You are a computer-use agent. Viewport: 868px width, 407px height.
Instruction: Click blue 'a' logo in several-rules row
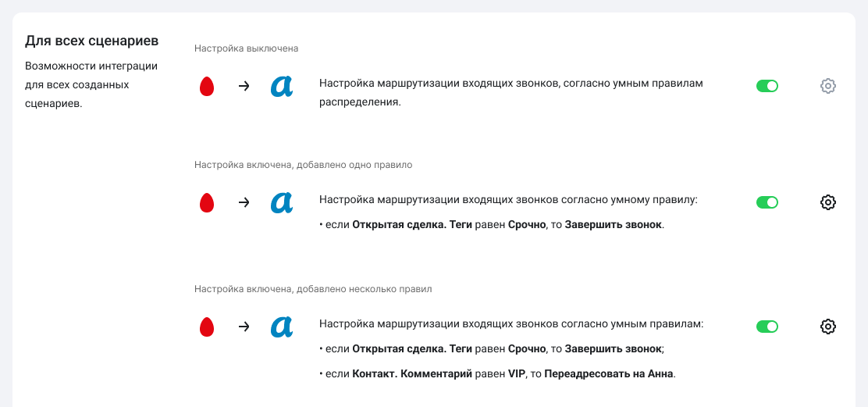[281, 327]
